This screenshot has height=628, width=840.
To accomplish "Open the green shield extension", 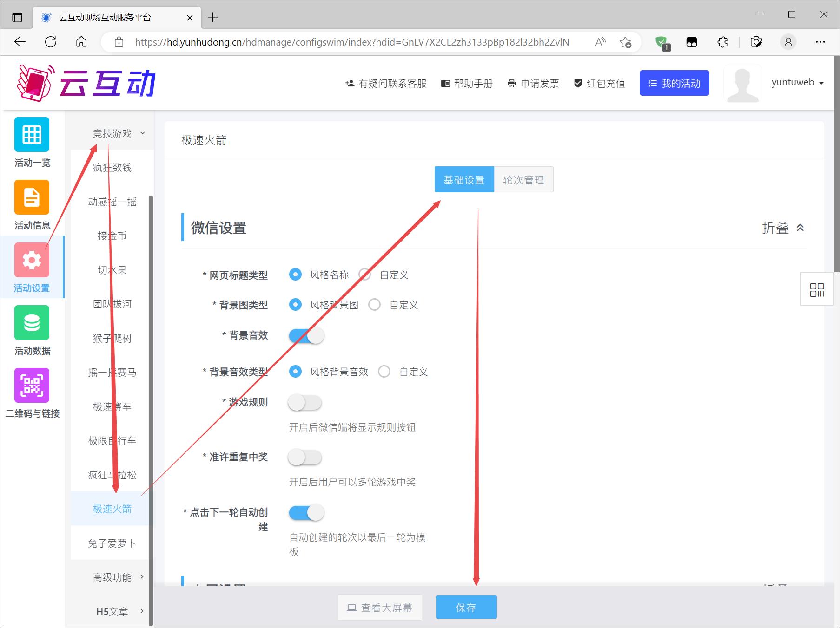I will click(x=662, y=43).
